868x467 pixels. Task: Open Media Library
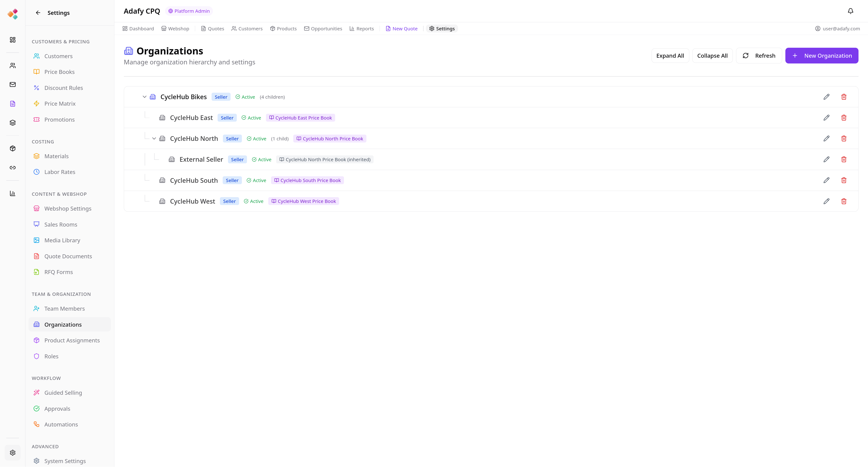(x=70, y=240)
